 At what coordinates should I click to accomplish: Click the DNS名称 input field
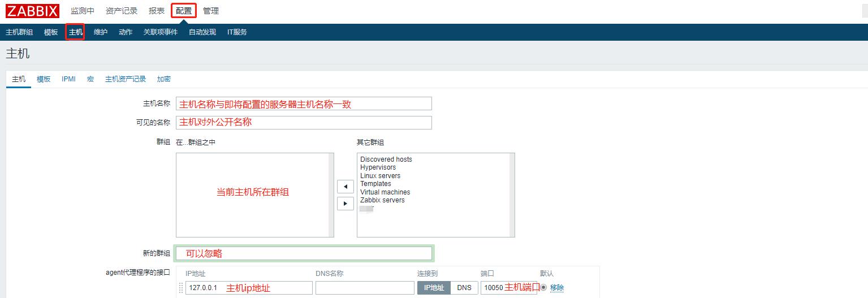point(365,288)
